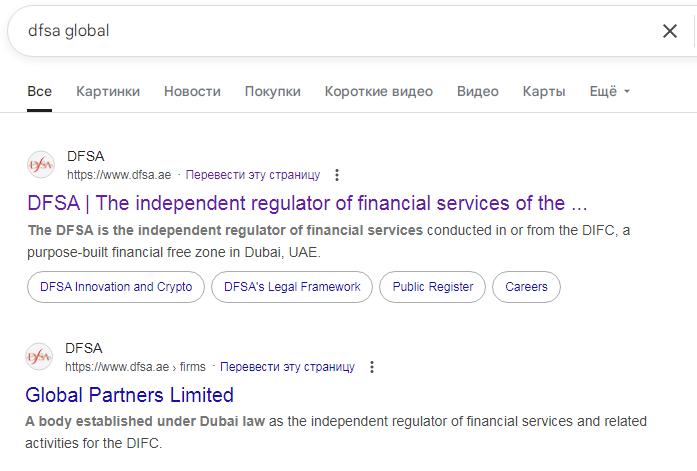Open the Global Partners Limited result
697x471 pixels.
point(130,395)
